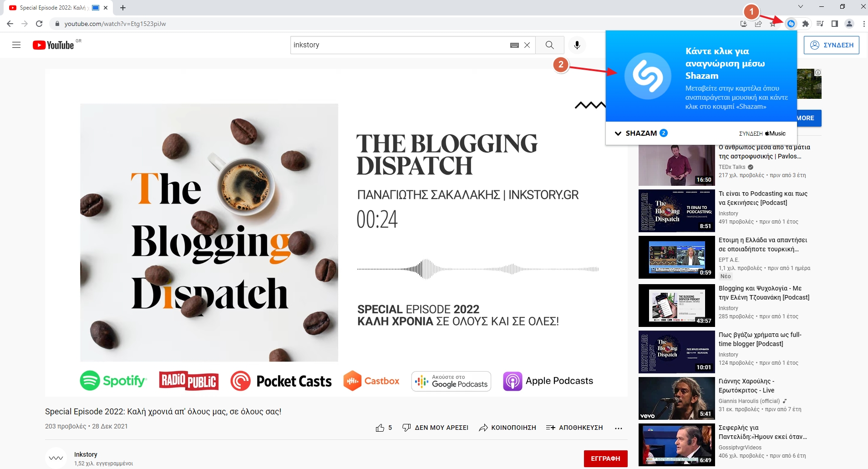Click the search magnifier icon
The width and height of the screenshot is (868, 469).
point(549,45)
